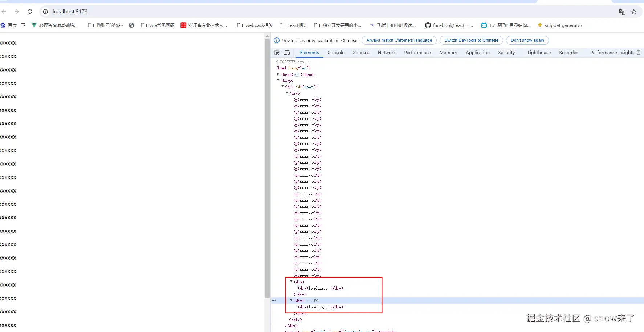Open the 百度一下 bookmark

pos(13,25)
